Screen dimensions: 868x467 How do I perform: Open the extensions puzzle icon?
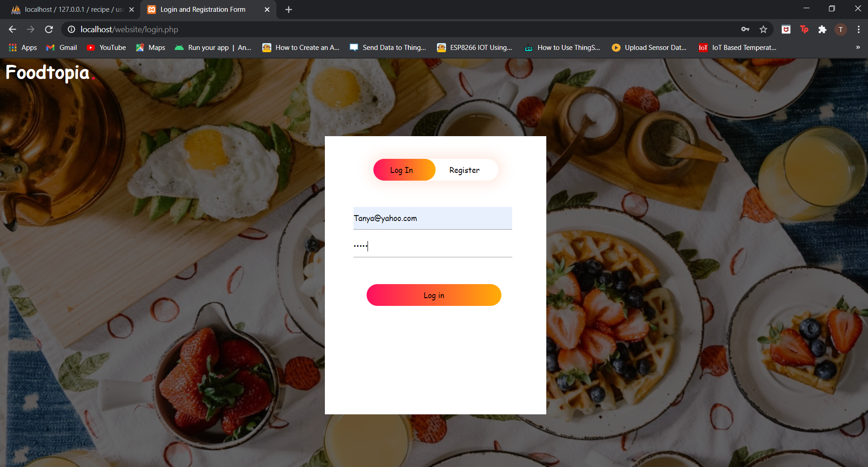coord(823,29)
